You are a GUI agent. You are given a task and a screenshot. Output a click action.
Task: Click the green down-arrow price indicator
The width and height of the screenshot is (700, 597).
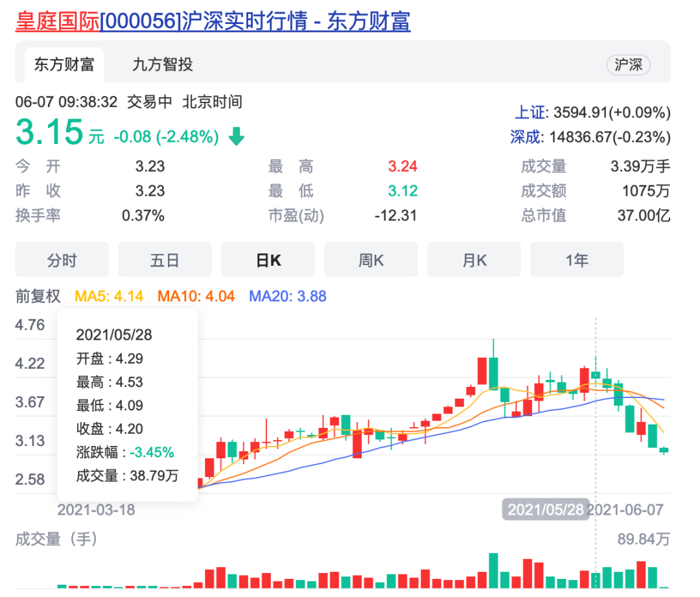(236, 136)
